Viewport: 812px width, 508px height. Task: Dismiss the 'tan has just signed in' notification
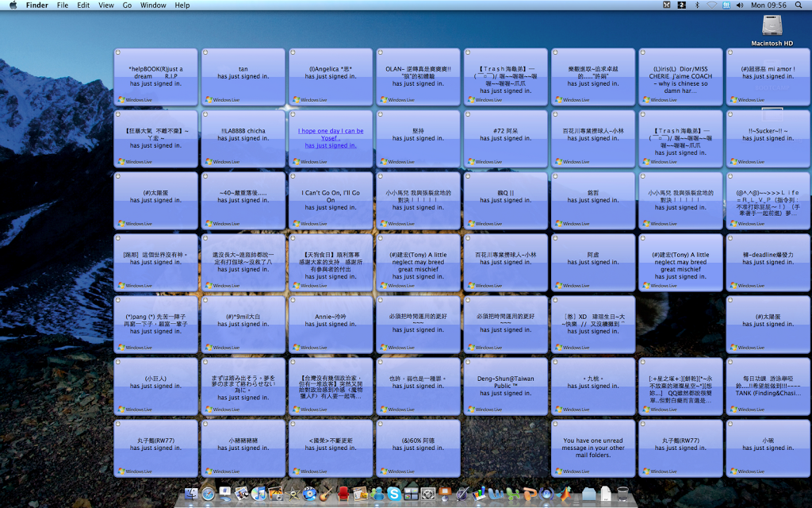205,52
